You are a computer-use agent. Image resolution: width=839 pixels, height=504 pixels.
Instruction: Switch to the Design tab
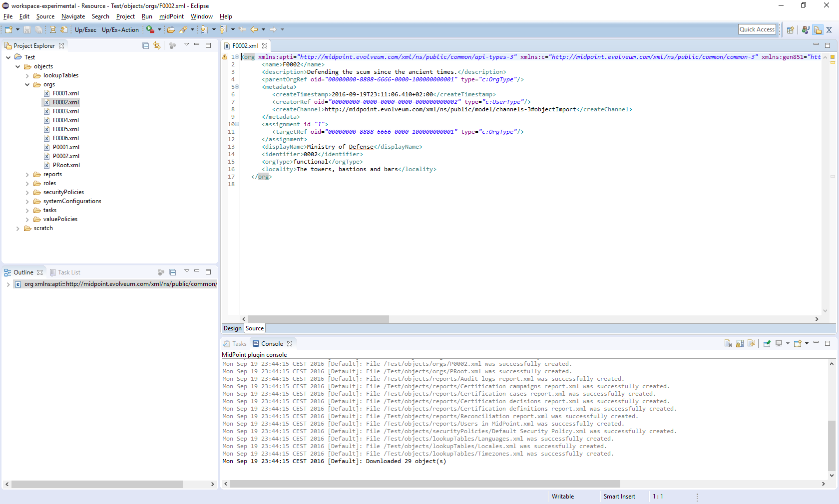(x=232, y=328)
